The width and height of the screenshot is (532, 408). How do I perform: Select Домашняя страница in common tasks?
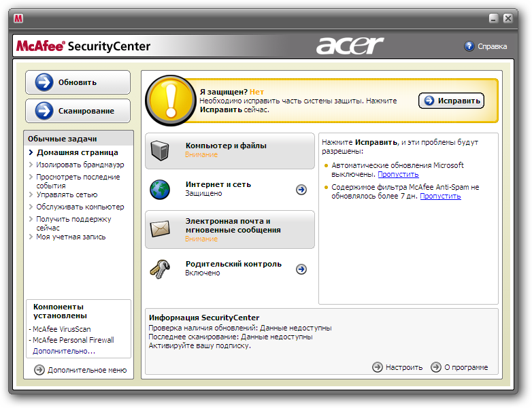point(77,152)
